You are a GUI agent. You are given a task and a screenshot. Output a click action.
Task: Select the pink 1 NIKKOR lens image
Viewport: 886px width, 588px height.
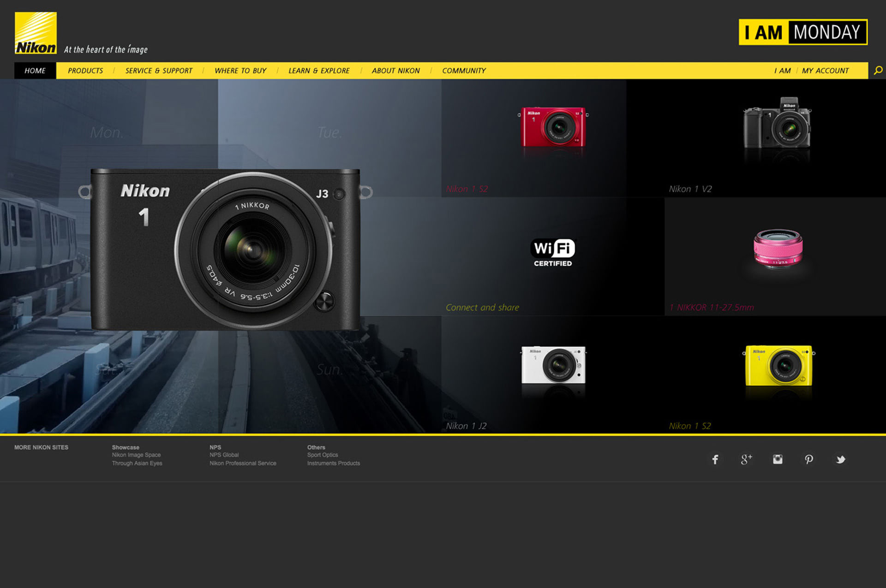[778, 249]
